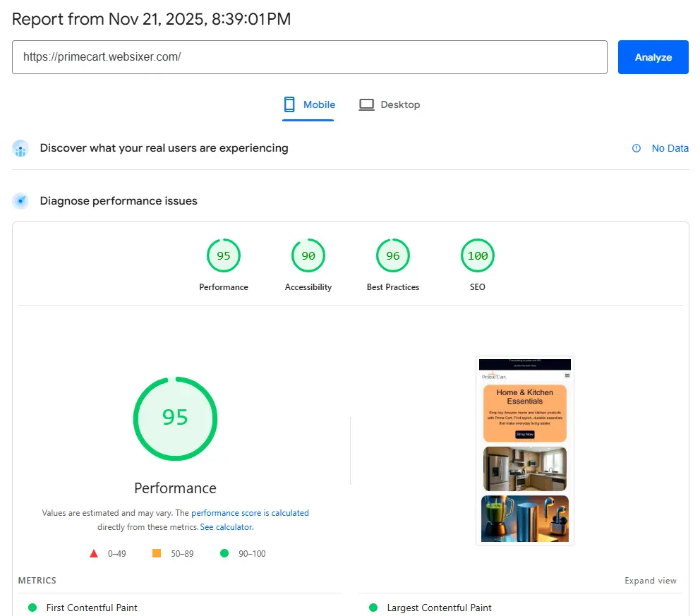Jump to Performance score gauge 95
700x616 pixels.
pos(224,256)
